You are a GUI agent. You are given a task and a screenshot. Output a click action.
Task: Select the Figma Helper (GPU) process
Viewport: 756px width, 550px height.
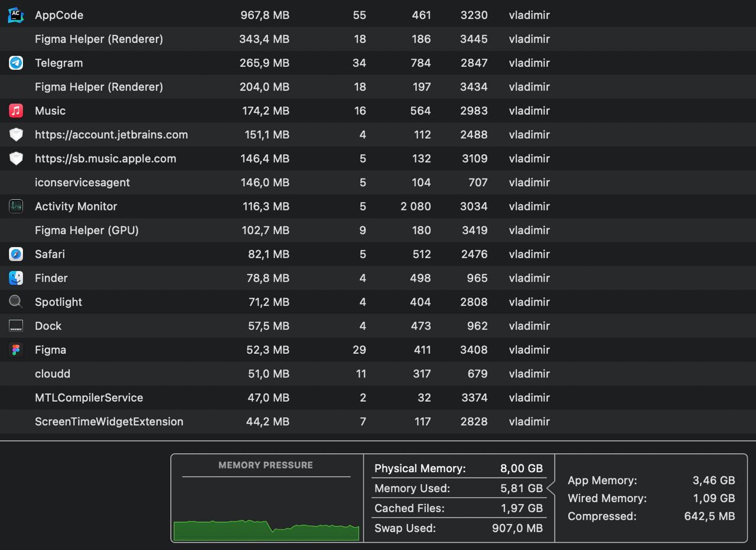coord(87,230)
